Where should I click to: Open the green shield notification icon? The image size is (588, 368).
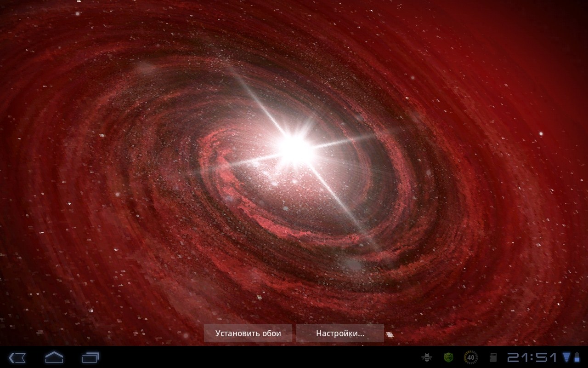[x=449, y=357]
